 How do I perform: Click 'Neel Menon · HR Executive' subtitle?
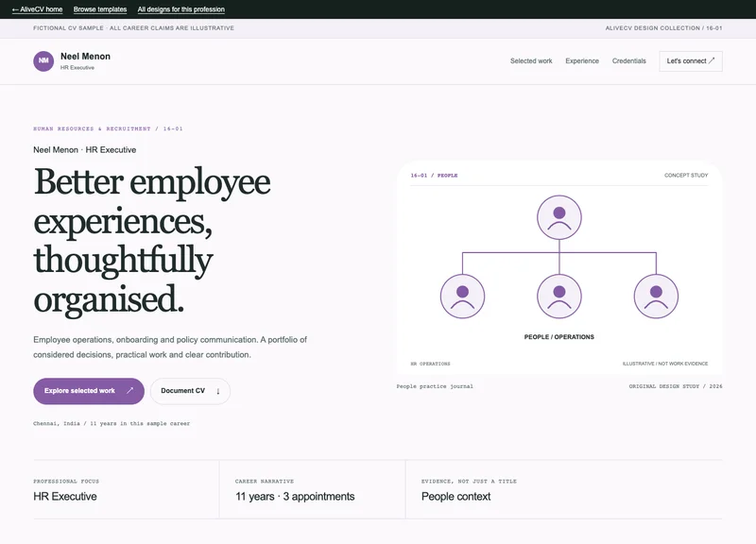(84, 150)
